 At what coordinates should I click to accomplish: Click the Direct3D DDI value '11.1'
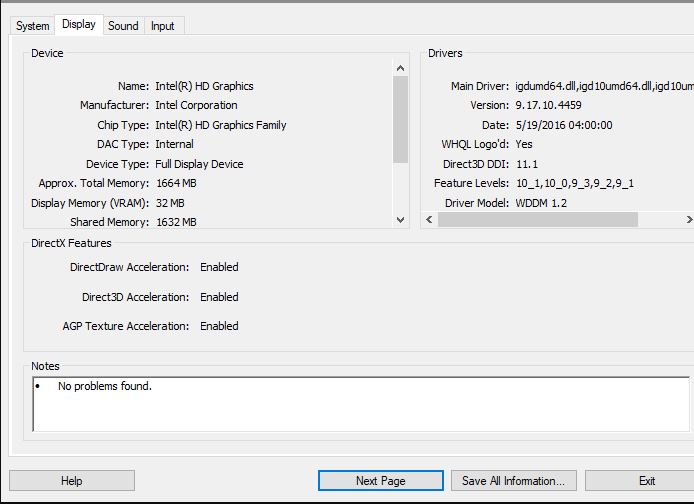(527, 164)
